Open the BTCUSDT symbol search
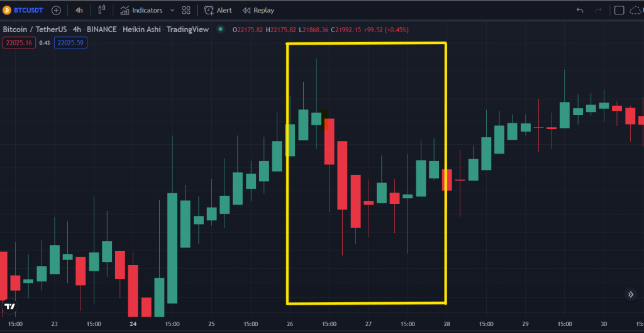This screenshot has width=644, height=333. pyautogui.click(x=28, y=10)
